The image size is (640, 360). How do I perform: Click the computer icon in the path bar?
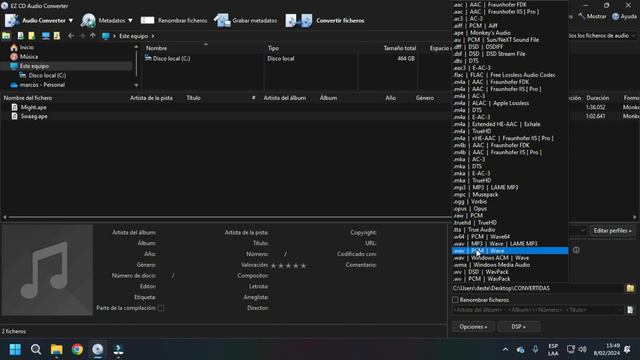click(x=106, y=36)
